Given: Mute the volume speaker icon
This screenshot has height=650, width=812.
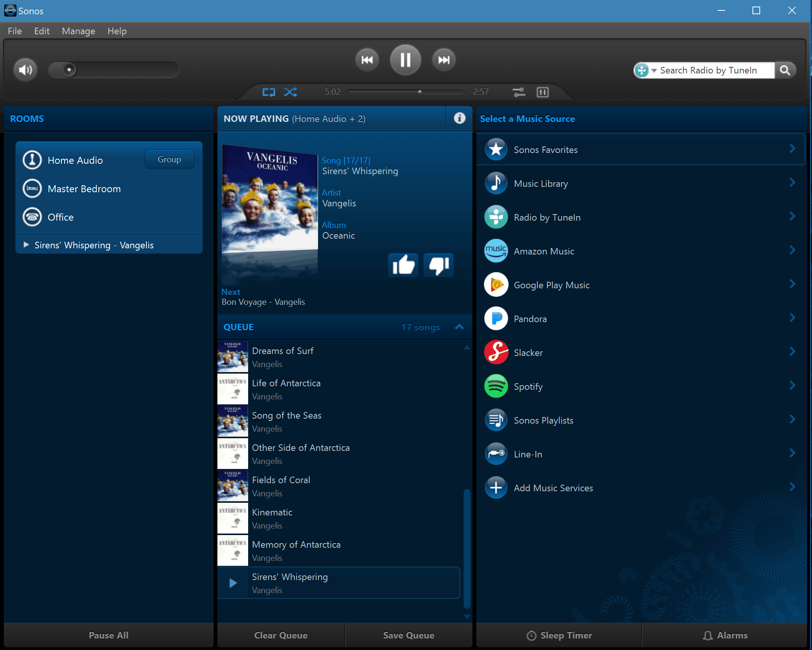Looking at the screenshot, I should click(25, 70).
